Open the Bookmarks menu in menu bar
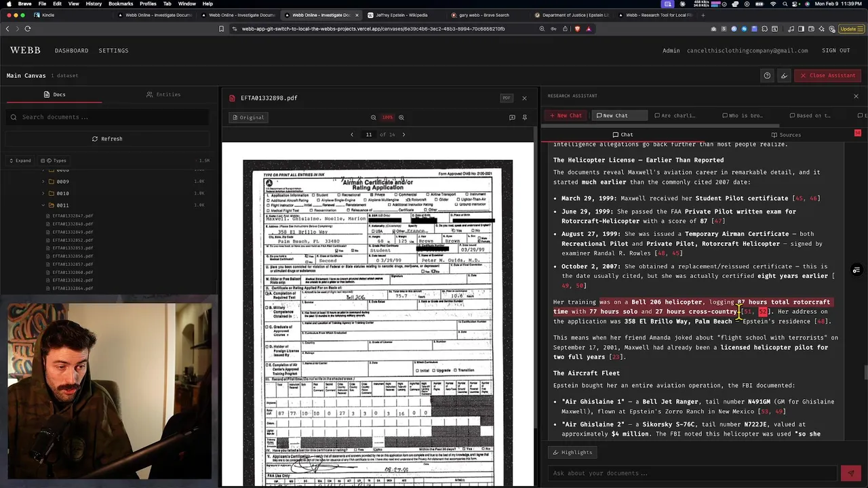Viewport: 868px width, 488px height. pos(121,3)
